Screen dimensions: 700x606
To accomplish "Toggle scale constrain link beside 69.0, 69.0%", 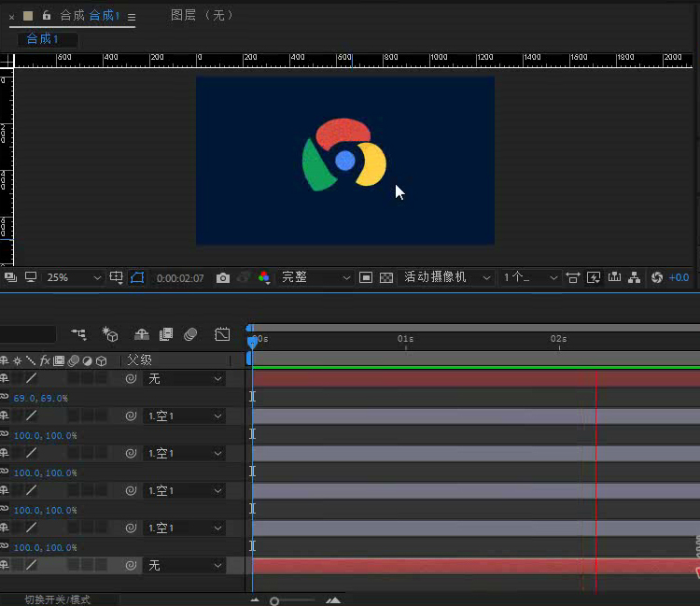I will coord(4,397).
